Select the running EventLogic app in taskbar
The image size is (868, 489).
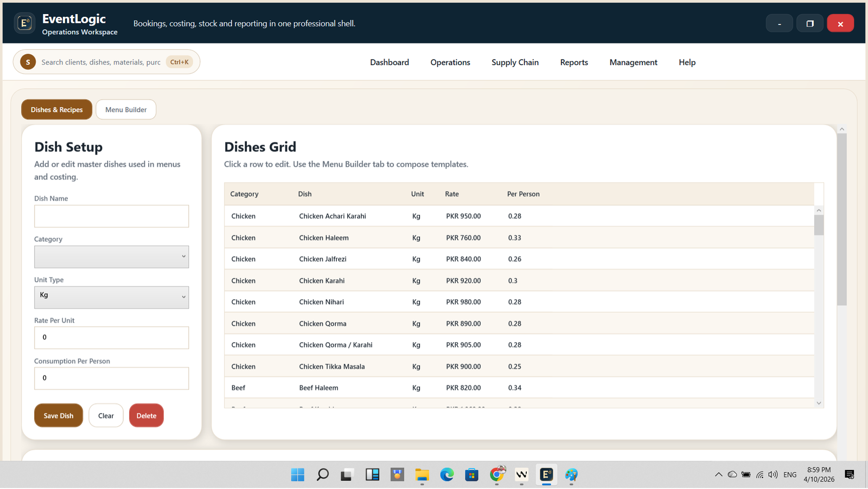click(546, 474)
